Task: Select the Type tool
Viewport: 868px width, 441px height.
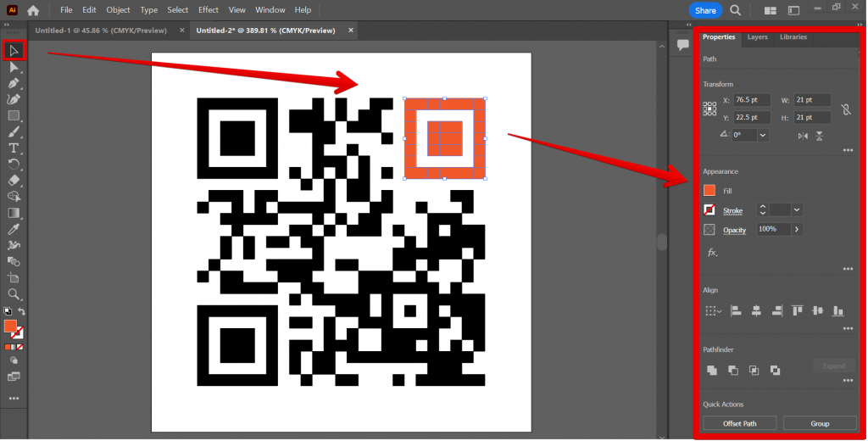Action: point(14,148)
